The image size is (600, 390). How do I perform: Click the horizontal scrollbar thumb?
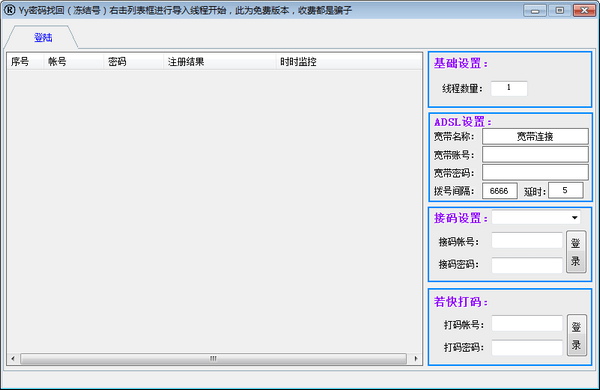pos(213,359)
